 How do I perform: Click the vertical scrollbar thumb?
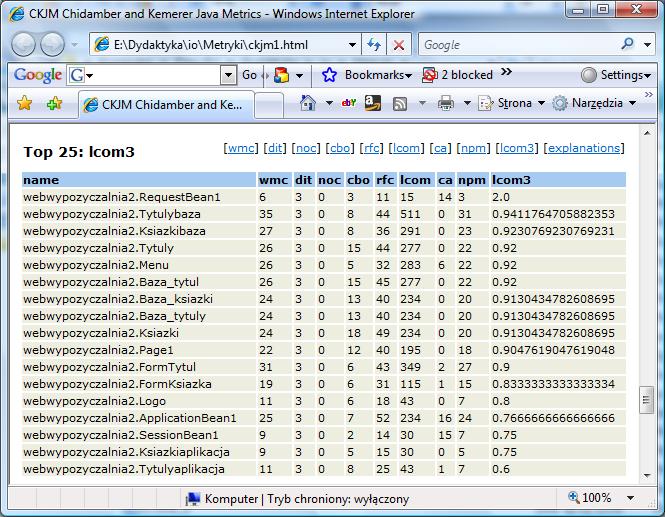(646, 400)
